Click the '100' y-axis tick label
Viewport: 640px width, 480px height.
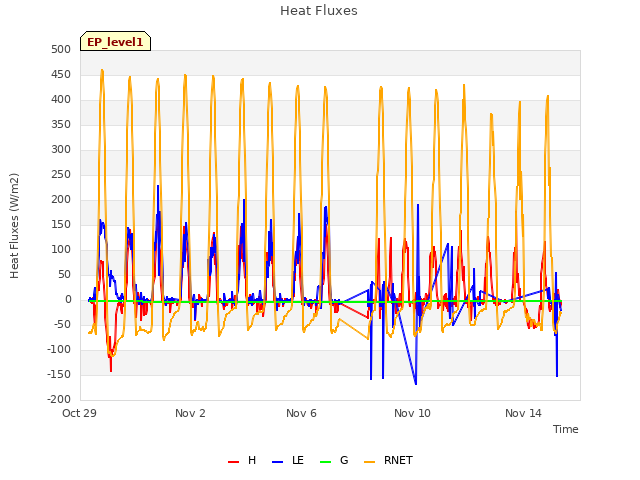click(x=61, y=249)
